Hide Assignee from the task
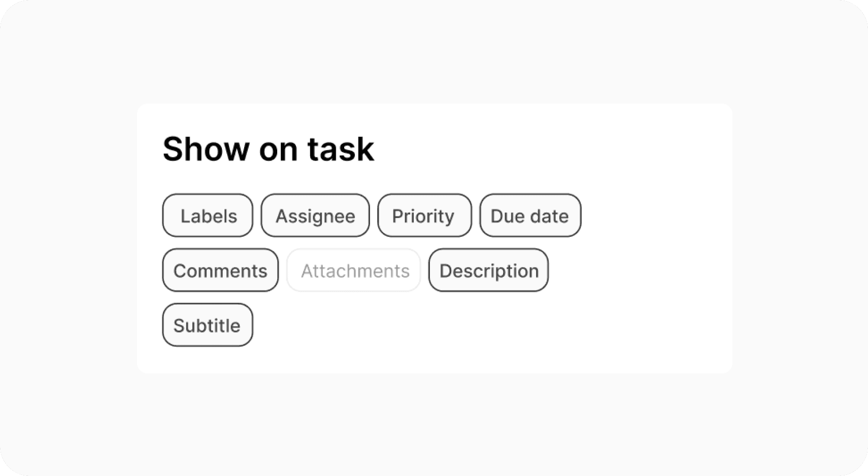 (315, 215)
